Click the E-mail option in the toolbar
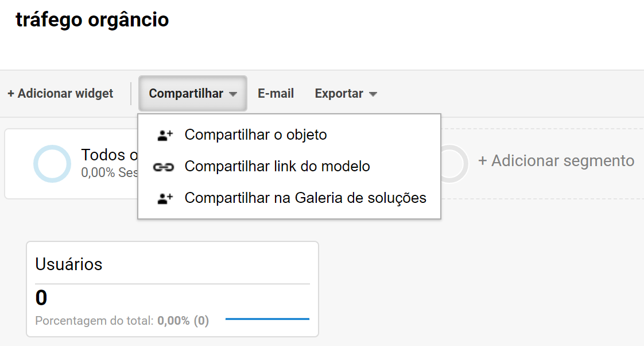The width and height of the screenshot is (644, 346). coord(276,93)
